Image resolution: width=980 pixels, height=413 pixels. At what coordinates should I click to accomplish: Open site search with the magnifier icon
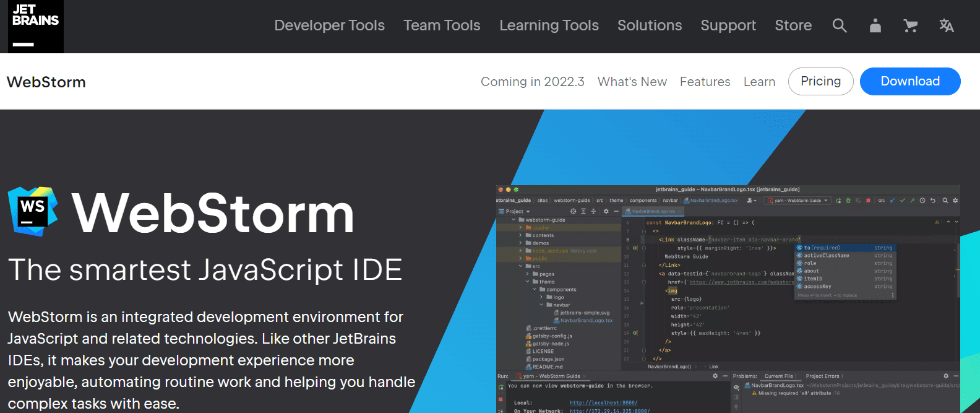point(840,25)
